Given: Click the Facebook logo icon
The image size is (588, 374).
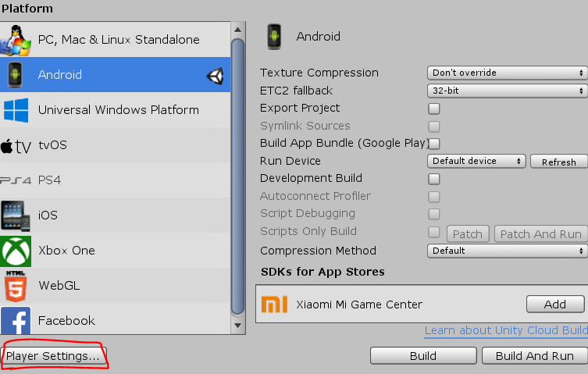Looking at the screenshot, I should coord(16,321).
